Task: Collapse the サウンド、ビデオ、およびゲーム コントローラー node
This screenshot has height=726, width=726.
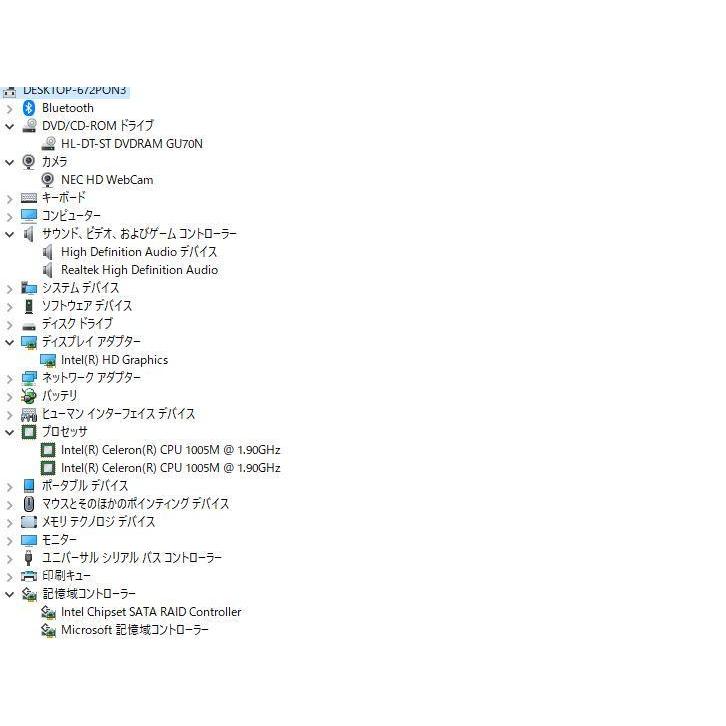Action: pos(9,235)
